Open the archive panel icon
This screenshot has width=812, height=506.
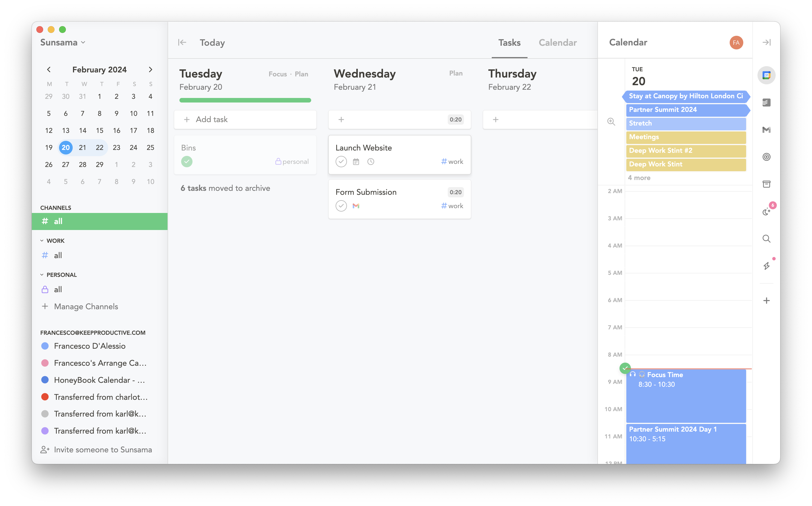[x=767, y=184]
